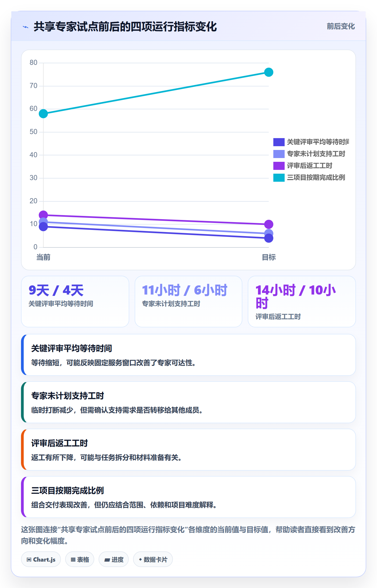
Task: Click the 当前 x-axis label
Action: (43, 257)
